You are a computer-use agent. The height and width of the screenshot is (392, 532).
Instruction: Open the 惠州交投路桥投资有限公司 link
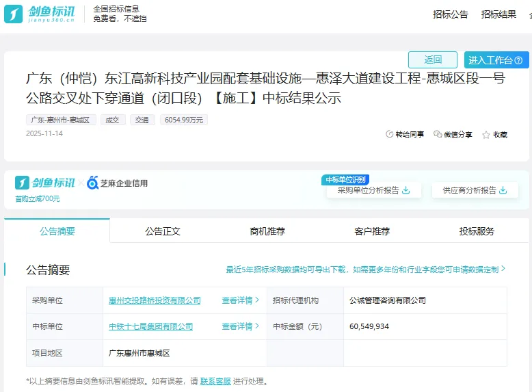[x=155, y=300]
